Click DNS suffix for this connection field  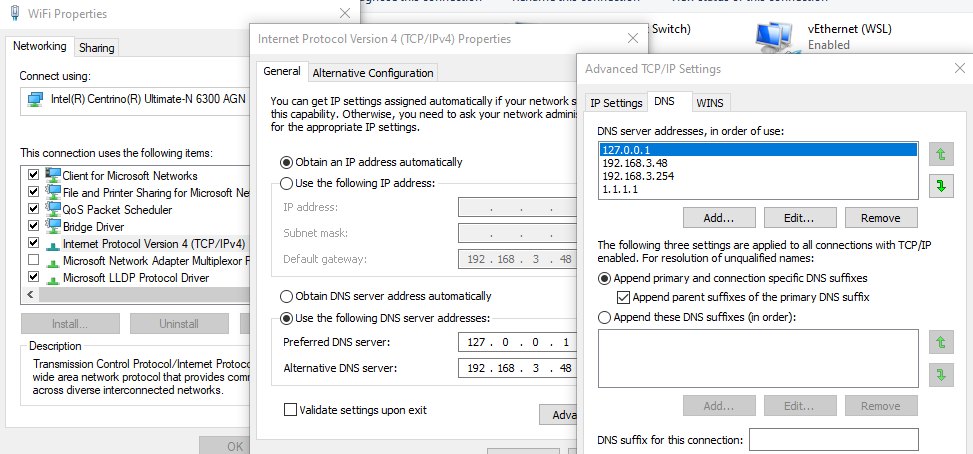(x=834, y=440)
